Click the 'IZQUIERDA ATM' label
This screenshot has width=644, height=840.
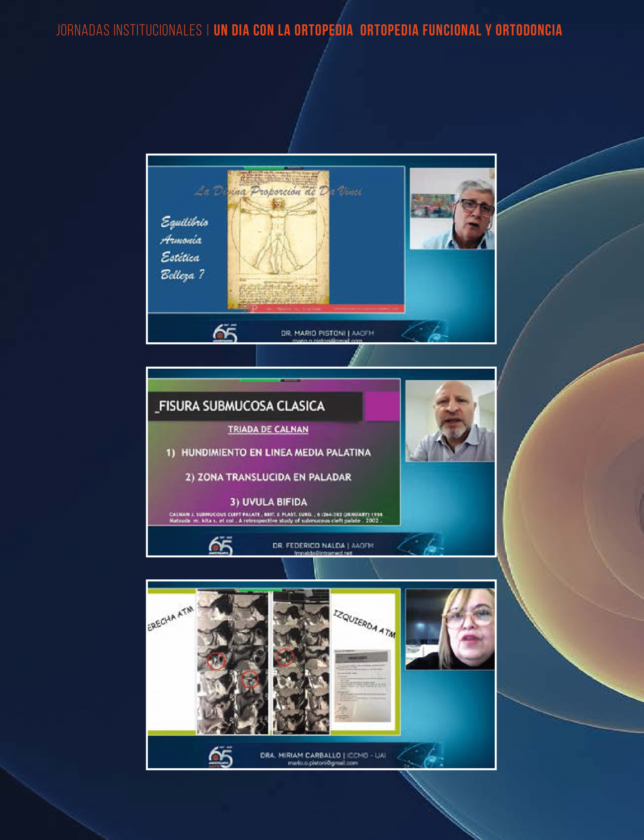[364, 624]
